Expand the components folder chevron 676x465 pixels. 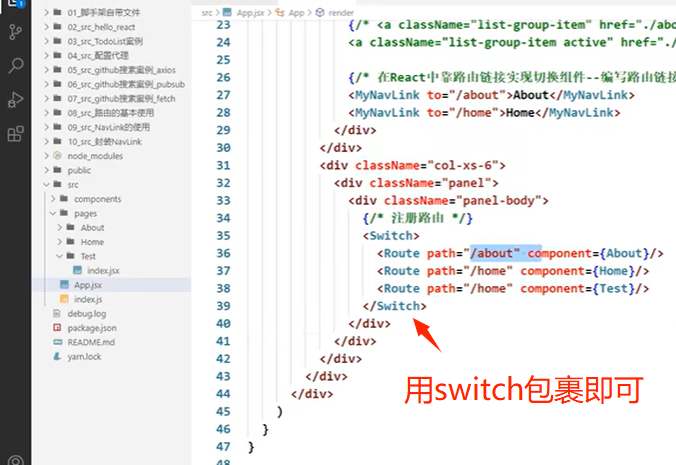coord(53,199)
